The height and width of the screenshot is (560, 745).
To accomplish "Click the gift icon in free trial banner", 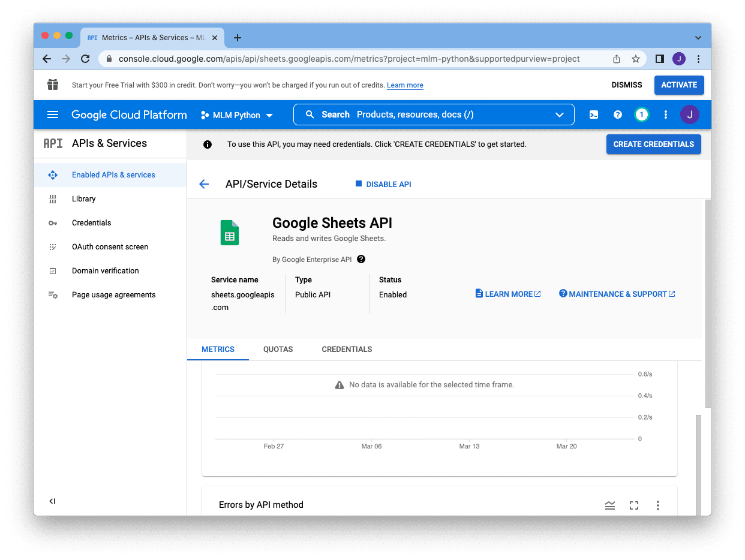I will [53, 85].
